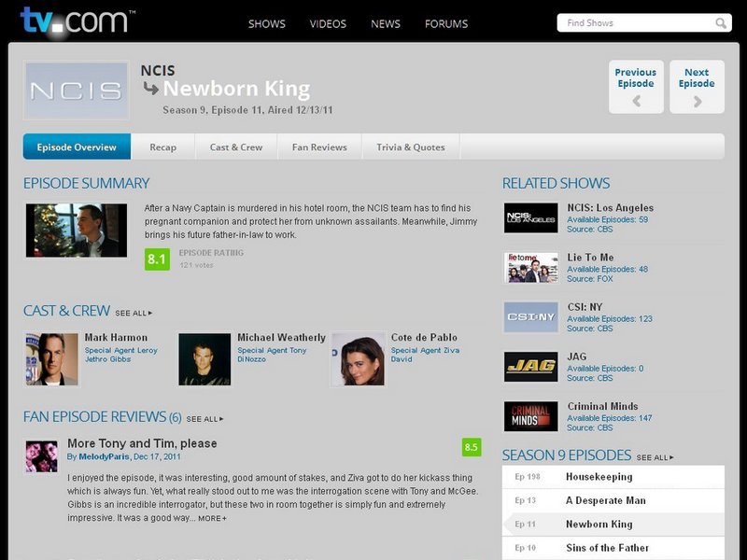Image resolution: width=747 pixels, height=560 pixels.
Task: Open NCIS: Los Angeles show title
Action: (x=611, y=207)
